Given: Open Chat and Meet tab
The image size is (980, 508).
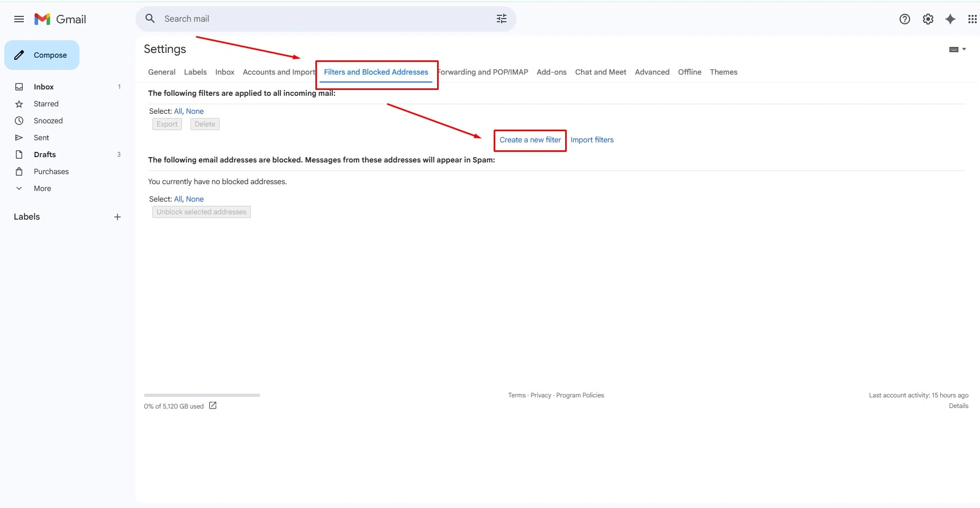Looking at the screenshot, I should click(x=601, y=72).
